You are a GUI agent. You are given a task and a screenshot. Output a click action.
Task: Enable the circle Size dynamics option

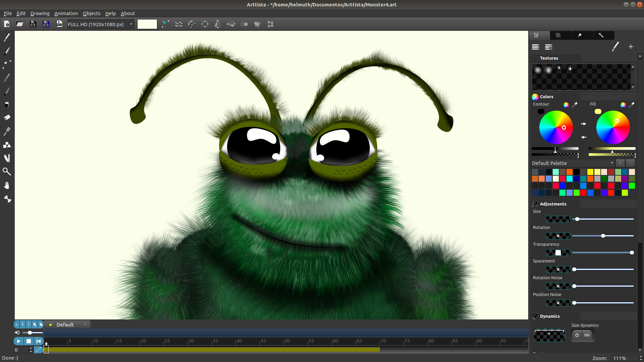(x=577, y=335)
